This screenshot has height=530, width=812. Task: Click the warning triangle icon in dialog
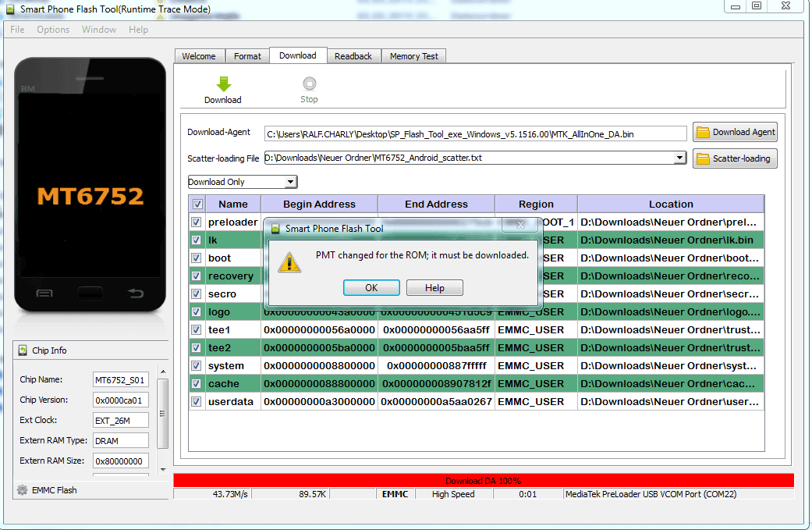[289, 262]
